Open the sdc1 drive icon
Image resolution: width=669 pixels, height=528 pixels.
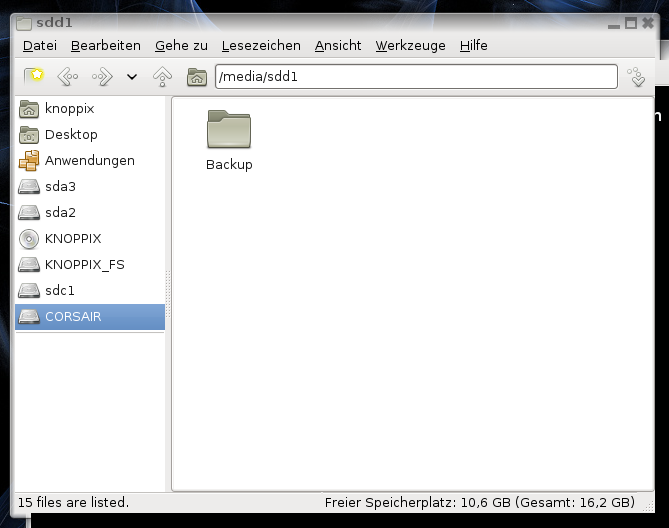coord(29,291)
